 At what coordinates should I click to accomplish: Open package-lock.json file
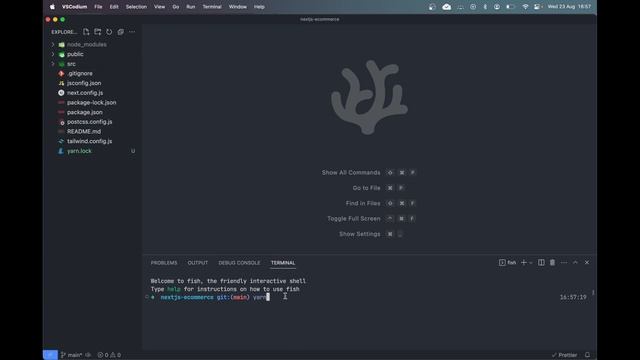point(91,103)
